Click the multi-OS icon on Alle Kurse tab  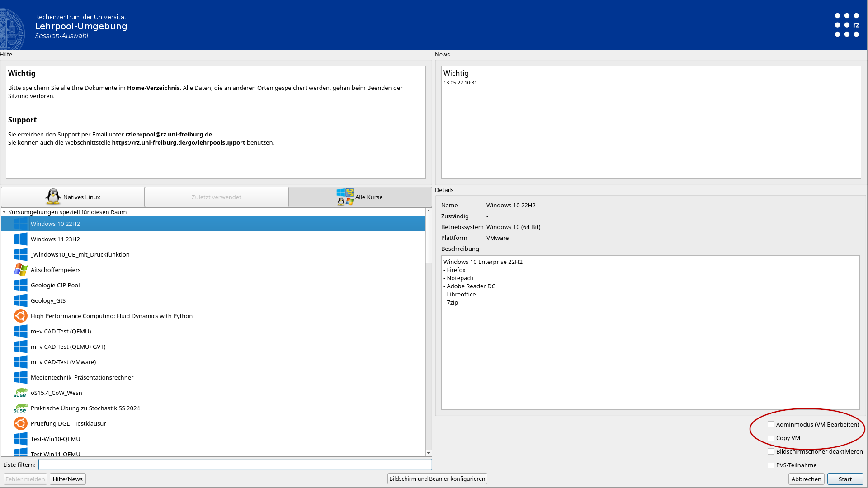pyautogui.click(x=345, y=197)
